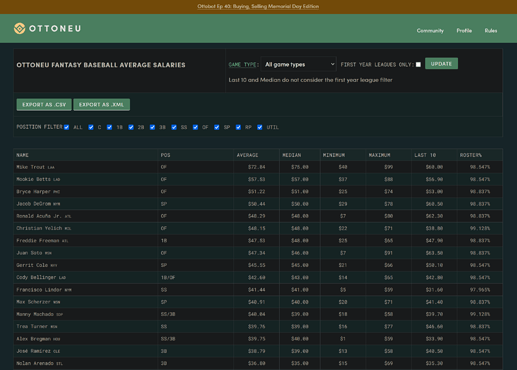Image resolution: width=517 pixels, height=370 pixels.
Task: Open Nolan Arenado player link
Action: tap(35, 363)
